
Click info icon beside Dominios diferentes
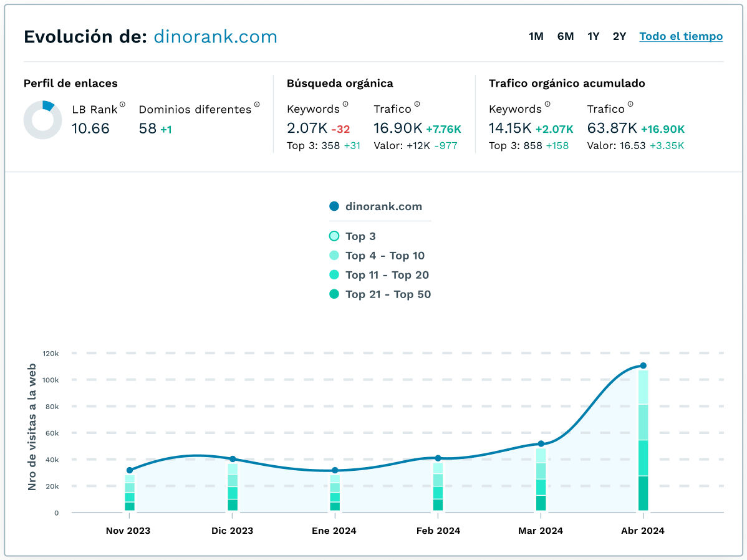tap(256, 105)
